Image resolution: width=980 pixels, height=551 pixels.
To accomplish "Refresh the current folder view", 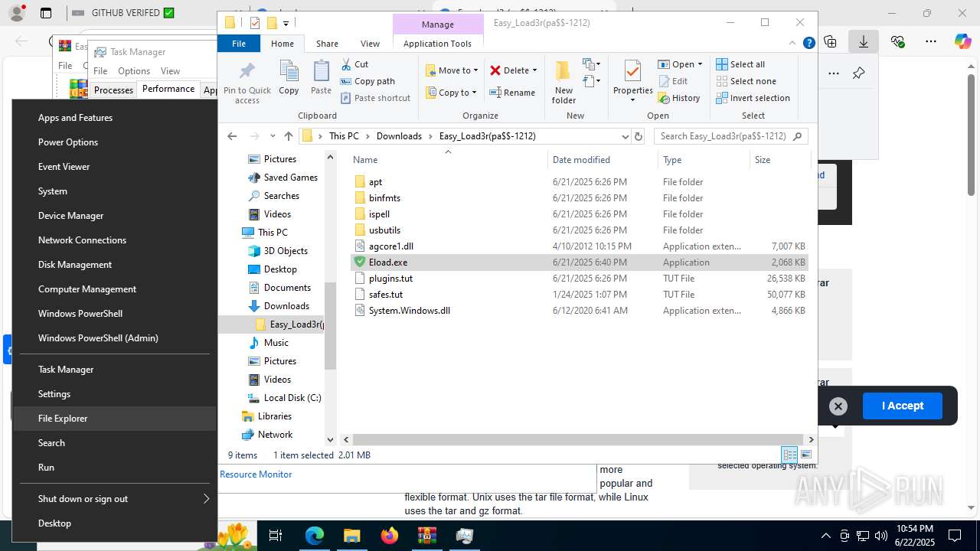I will pyautogui.click(x=639, y=136).
